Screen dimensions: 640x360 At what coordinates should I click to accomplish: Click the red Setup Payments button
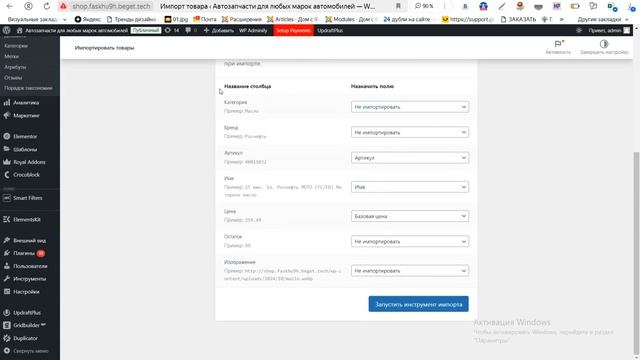point(293,30)
